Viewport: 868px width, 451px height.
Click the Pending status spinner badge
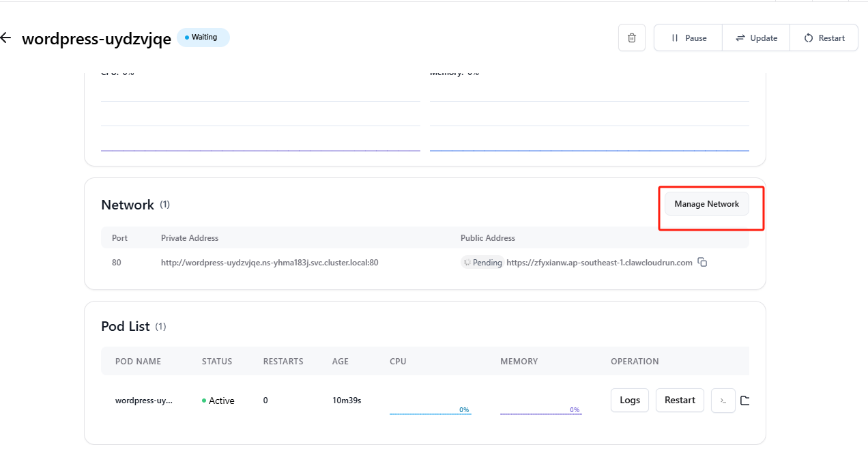(482, 263)
